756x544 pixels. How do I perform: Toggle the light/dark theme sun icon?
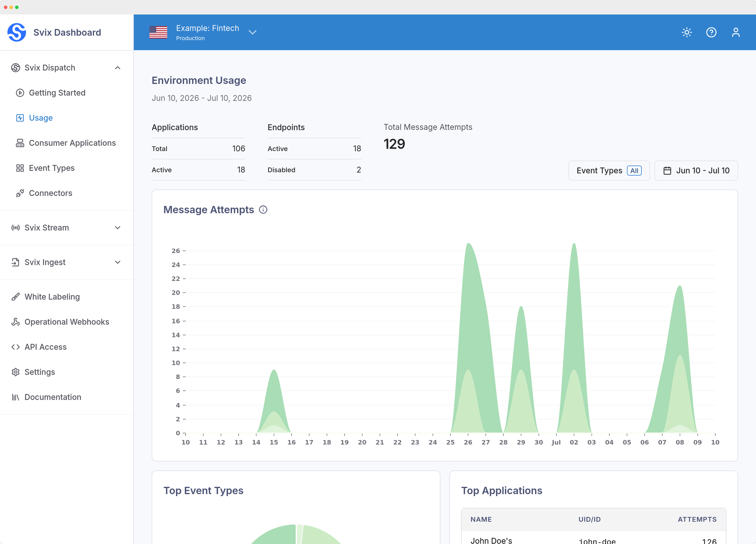[x=687, y=32]
